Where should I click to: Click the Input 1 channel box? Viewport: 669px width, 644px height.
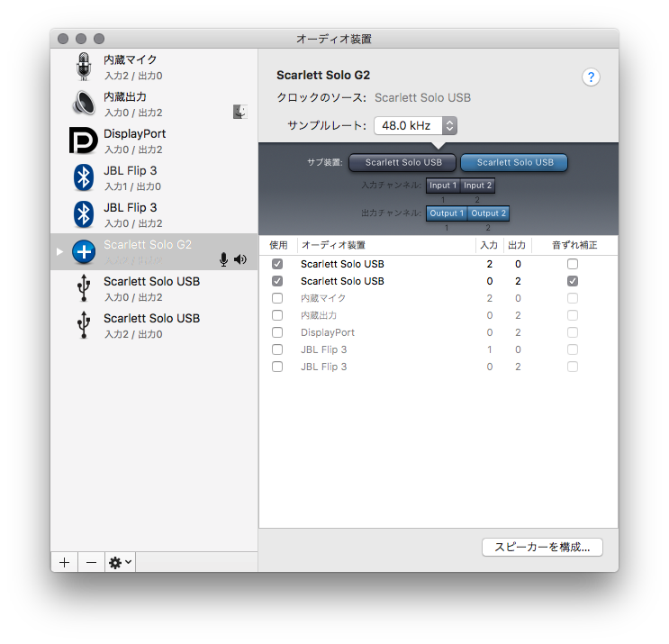(443, 186)
